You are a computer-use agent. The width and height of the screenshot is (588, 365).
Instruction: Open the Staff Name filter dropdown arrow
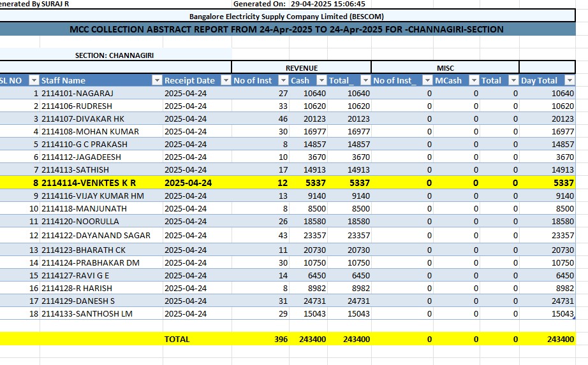click(x=157, y=80)
